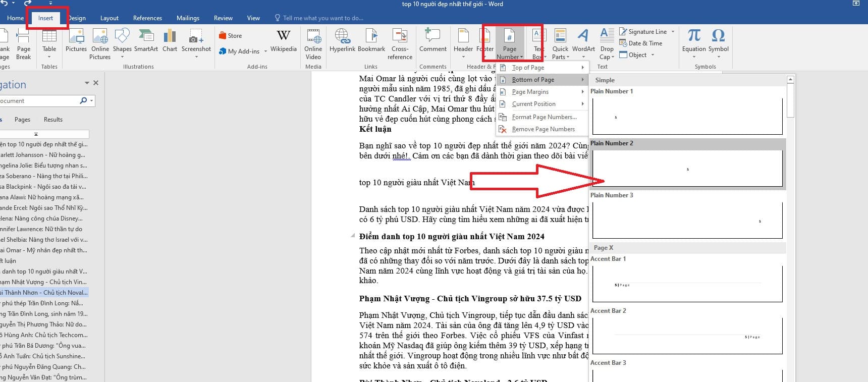Switch navigation pane to Results
The height and width of the screenshot is (382, 868).
click(x=53, y=120)
